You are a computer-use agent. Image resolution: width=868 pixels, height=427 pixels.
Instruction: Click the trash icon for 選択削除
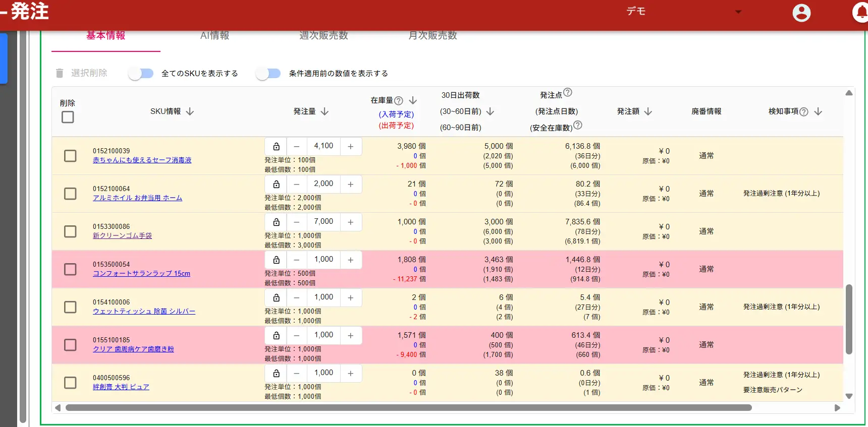click(60, 73)
